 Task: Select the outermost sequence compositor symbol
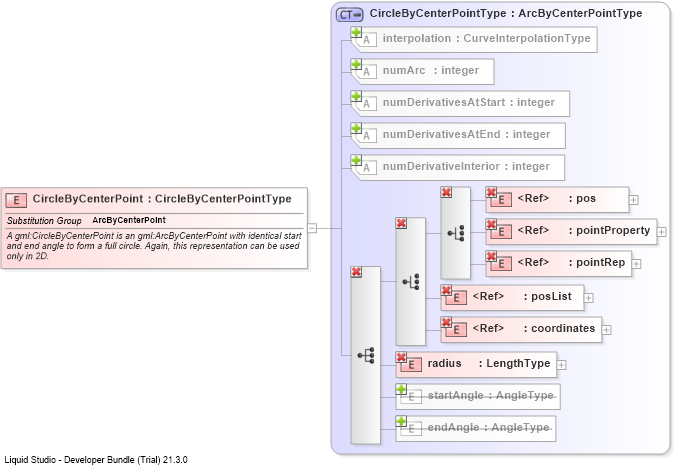tap(366, 356)
